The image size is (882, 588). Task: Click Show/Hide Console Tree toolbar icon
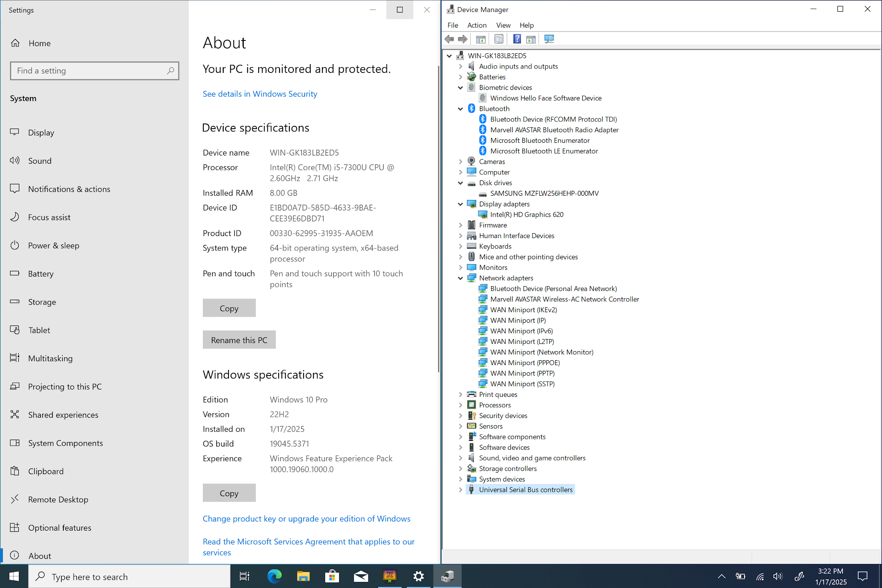tap(481, 39)
